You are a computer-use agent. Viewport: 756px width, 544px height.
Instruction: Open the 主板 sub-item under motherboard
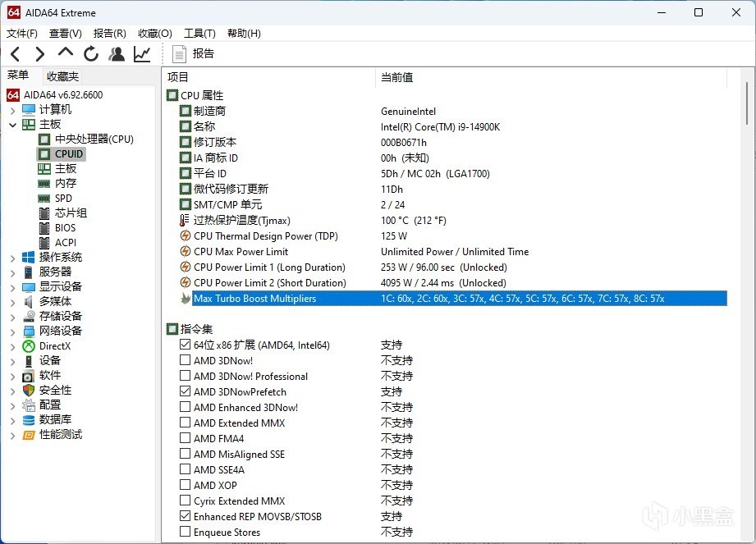point(66,169)
